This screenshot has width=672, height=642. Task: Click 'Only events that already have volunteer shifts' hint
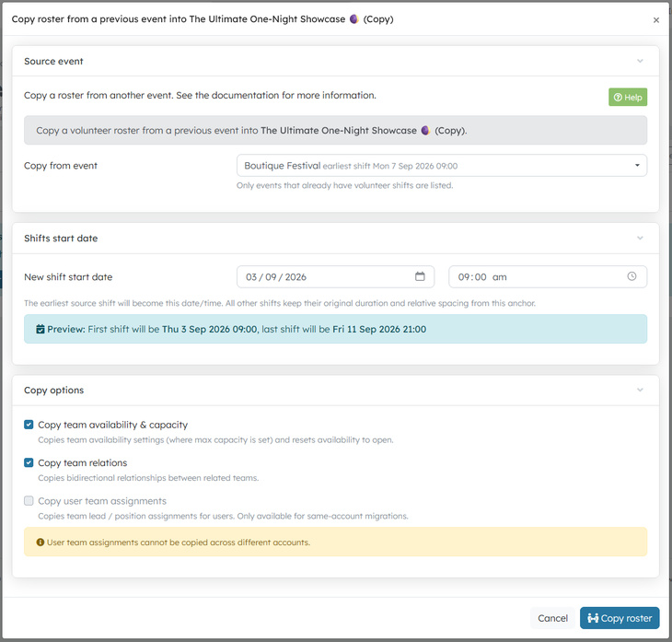(x=344, y=185)
